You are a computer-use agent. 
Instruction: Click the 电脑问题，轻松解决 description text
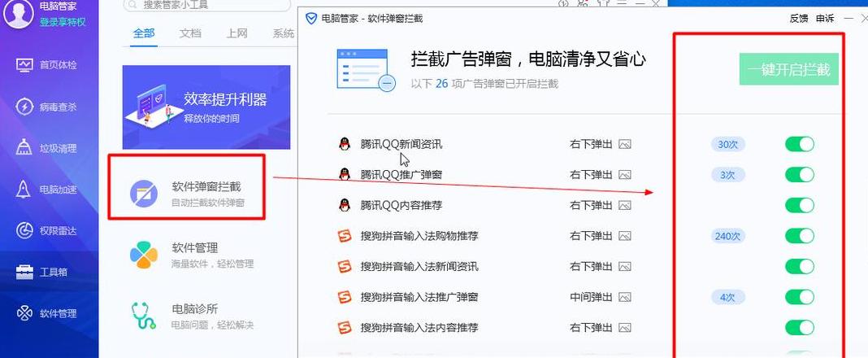click(x=213, y=325)
